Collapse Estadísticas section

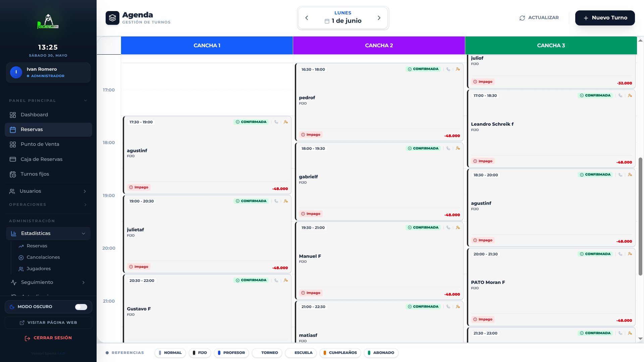[84, 234]
